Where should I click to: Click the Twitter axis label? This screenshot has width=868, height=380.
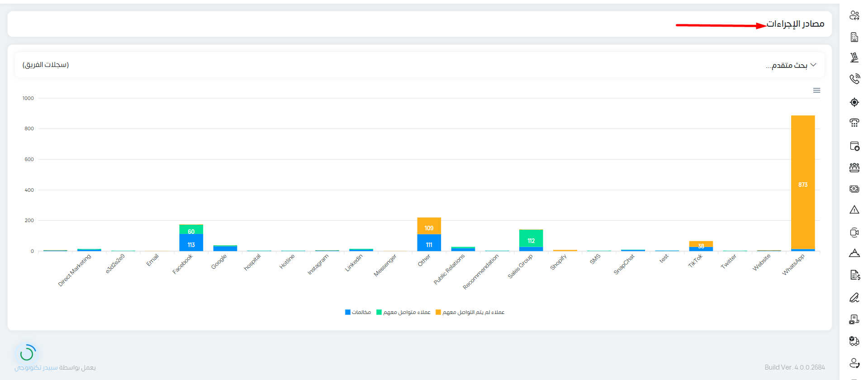pos(729,261)
